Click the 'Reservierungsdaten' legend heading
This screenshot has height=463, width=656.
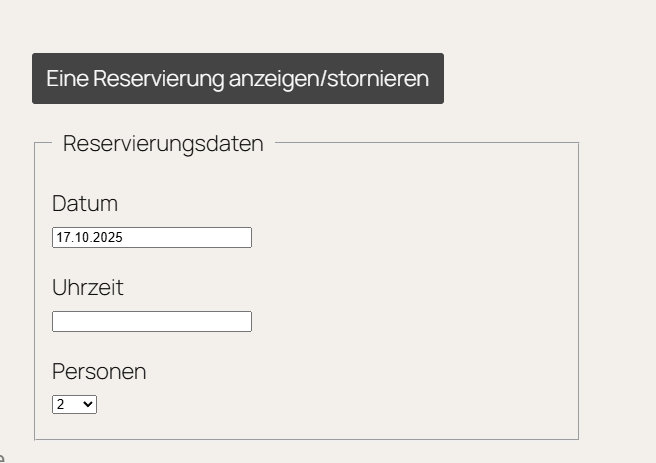pos(163,144)
